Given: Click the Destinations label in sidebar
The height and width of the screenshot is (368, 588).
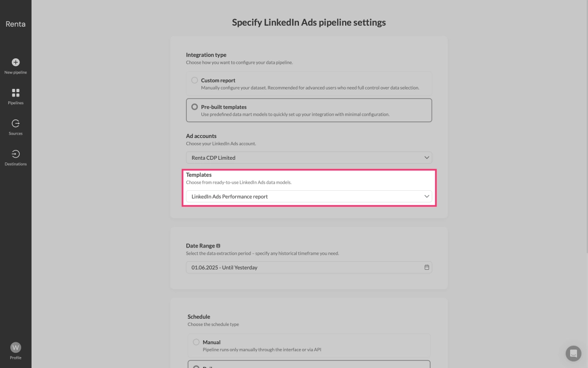Looking at the screenshot, I should tap(16, 164).
